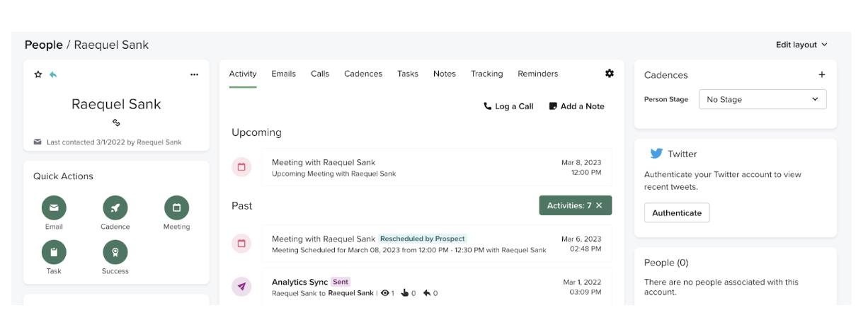
Task: Click the Twitter Authenticate button
Action: (x=677, y=212)
